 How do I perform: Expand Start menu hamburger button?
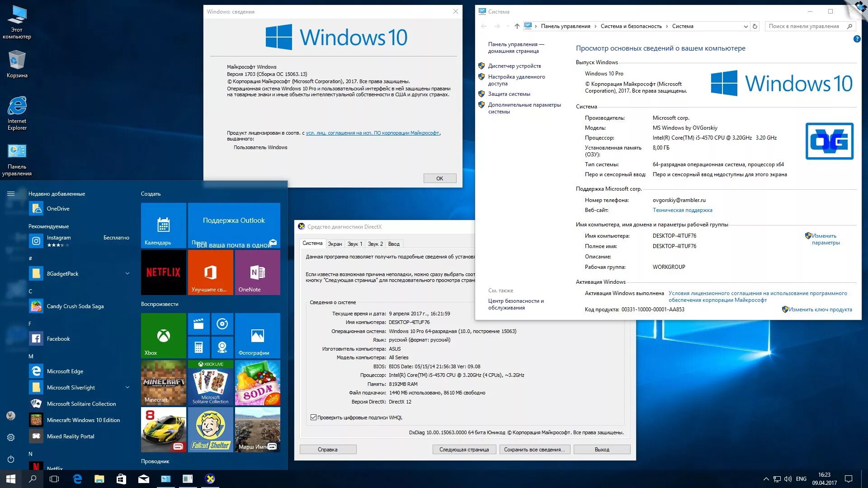[11, 194]
